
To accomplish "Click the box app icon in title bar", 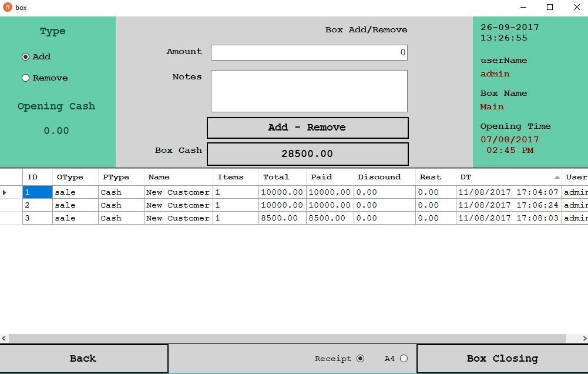I will click(7, 7).
